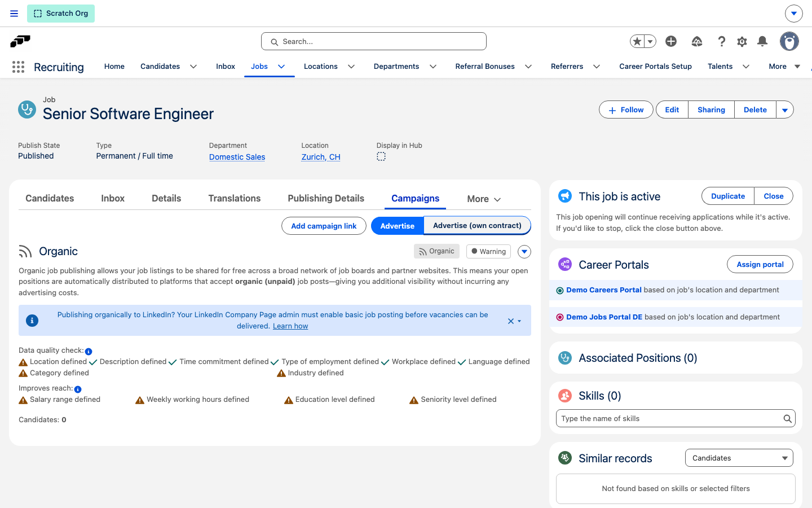Open more record actions dropdown beside Delete
This screenshot has width=812, height=508.
point(785,110)
